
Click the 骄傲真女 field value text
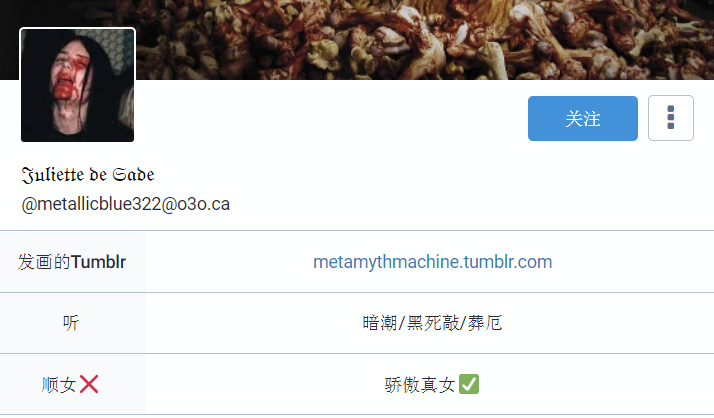click(x=420, y=385)
